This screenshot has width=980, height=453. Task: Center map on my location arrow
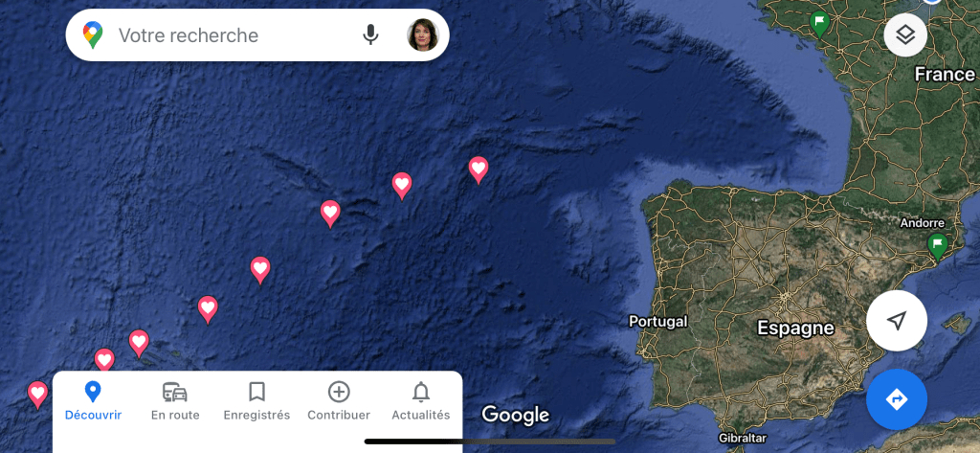click(896, 321)
